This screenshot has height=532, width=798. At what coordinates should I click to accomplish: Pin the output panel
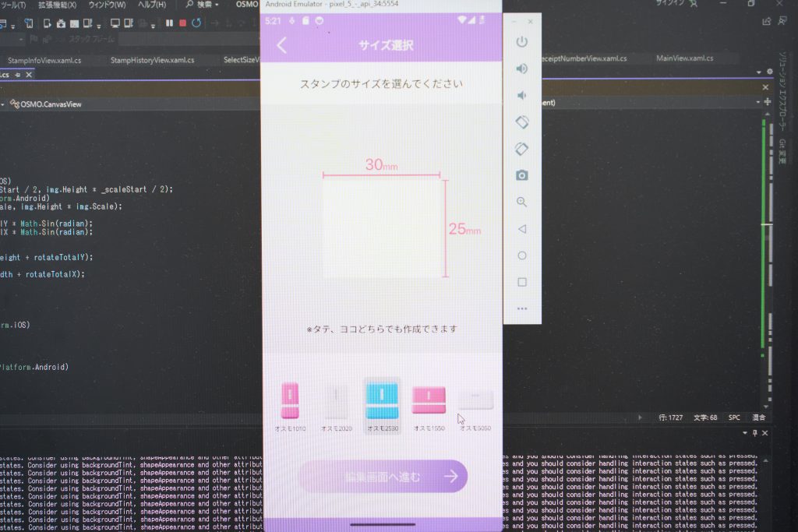[x=754, y=433]
